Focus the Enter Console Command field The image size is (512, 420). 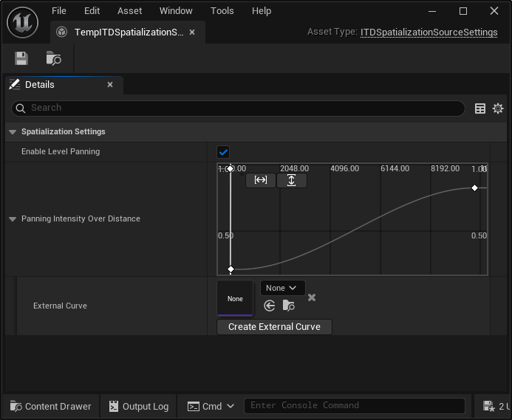pyautogui.click(x=355, y=406)
